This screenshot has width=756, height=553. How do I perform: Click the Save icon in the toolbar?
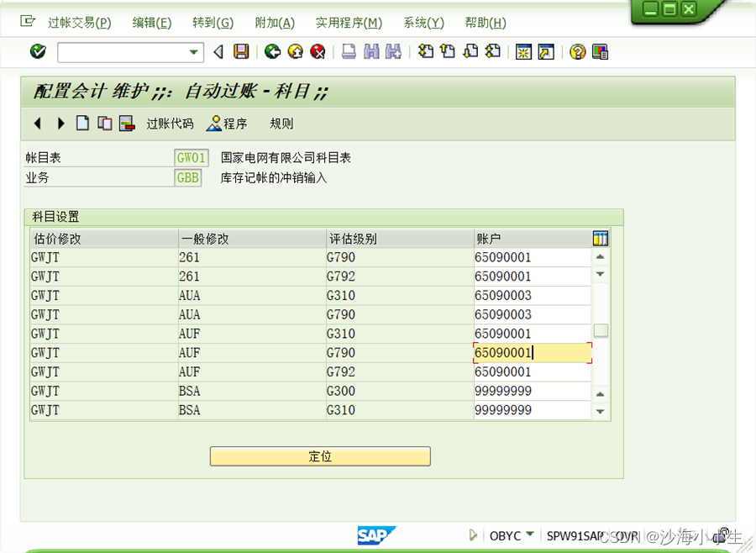242,51
